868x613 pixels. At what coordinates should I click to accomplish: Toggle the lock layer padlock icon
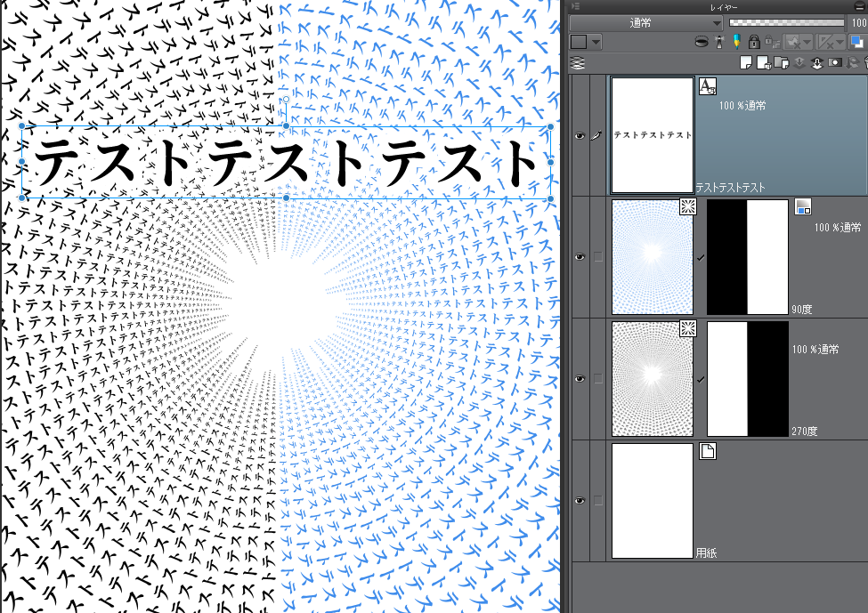[x=753, y=42]
